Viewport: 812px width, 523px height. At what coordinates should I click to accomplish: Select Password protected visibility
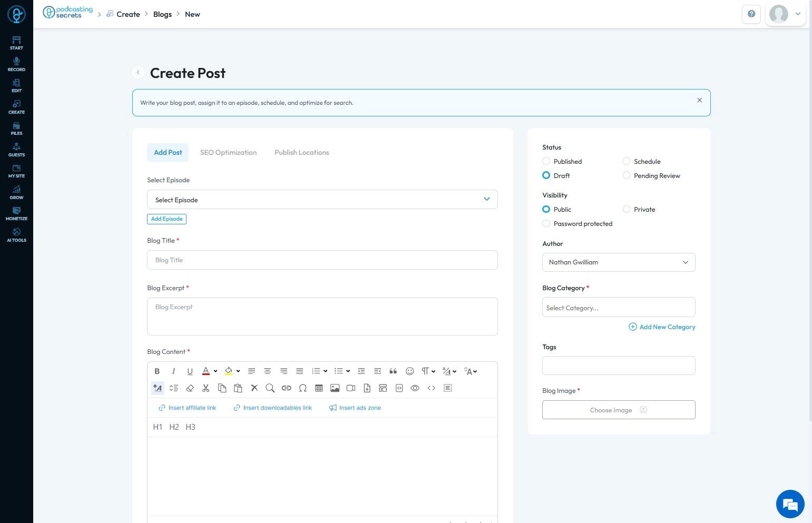(578, 223)
